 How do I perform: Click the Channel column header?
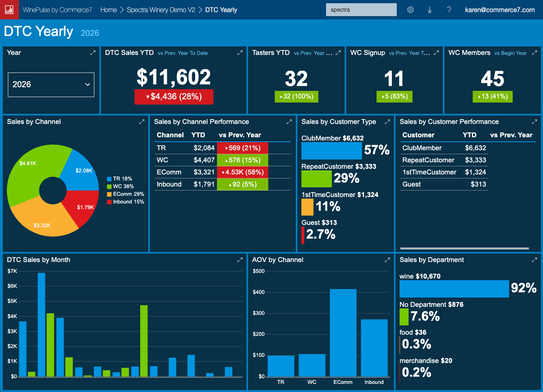click(170, 135)
